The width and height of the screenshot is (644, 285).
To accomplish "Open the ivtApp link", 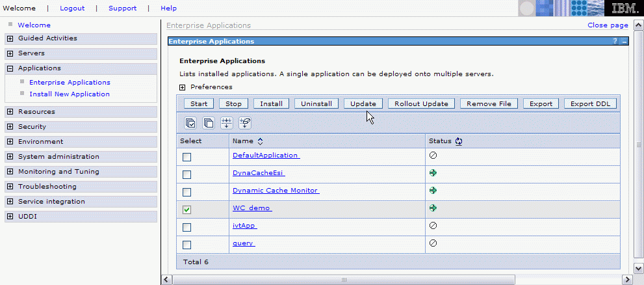I will (245, 225).
